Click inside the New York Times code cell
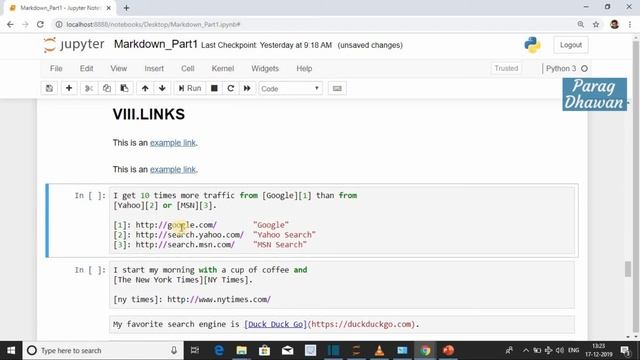 (342, 284)
